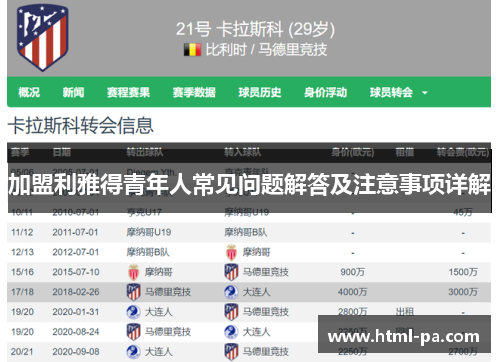Click Dalian crest in the 2018-02-26 row
The height and width of the screenshot is (362, 500).
[231, 292]
